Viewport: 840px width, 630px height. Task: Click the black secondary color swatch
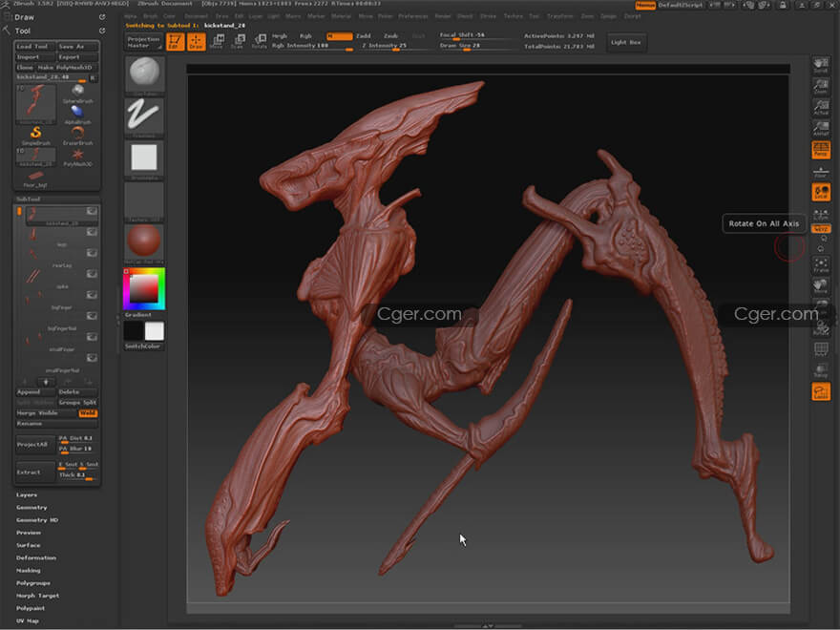(133, 331)
